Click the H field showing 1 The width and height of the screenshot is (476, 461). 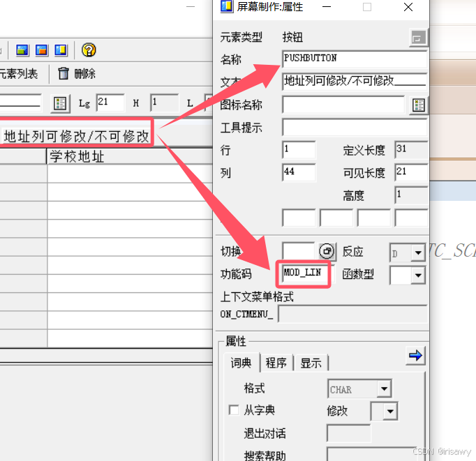(x=164, y=103)
